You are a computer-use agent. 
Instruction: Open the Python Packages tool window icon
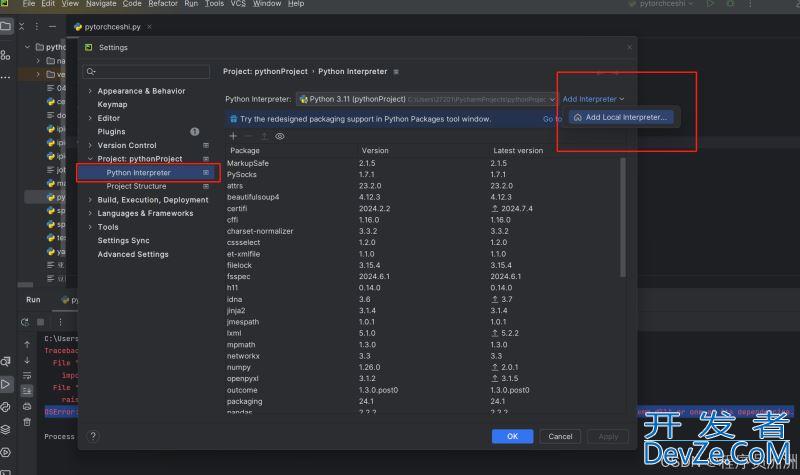(6, 429)
